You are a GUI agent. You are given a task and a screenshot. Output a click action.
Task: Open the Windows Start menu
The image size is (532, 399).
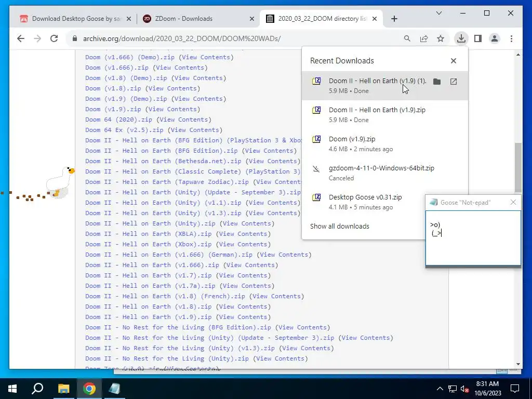pyautogui.click(x=12, y=389)
